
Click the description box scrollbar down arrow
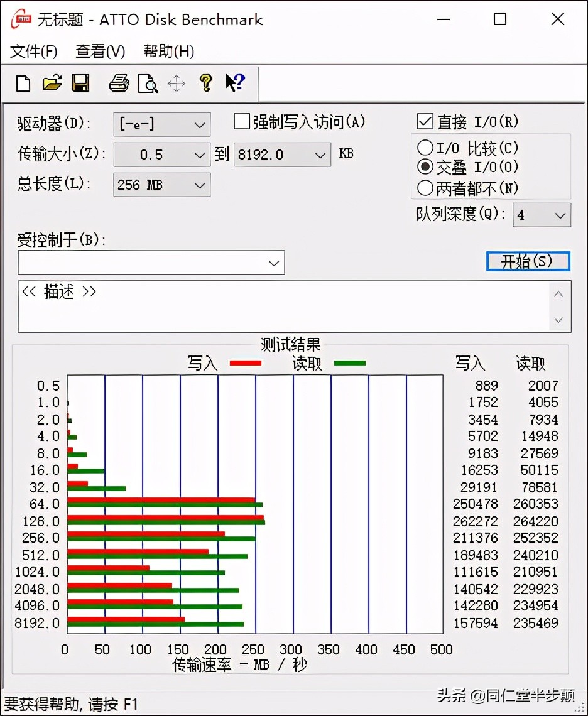pos(558,320)
